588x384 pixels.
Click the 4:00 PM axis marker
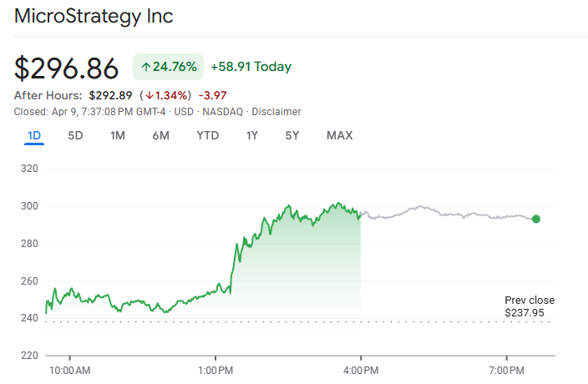(x=361, y=370)
